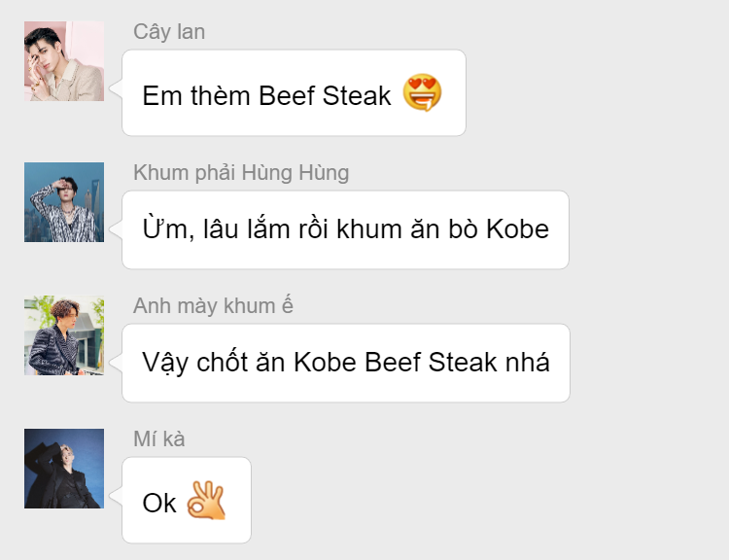This screenshot has width=729, height=560.
Task: Click the name Khum phải Hùng Hùng
Action: pyautogui.click(x=241, y=172)
